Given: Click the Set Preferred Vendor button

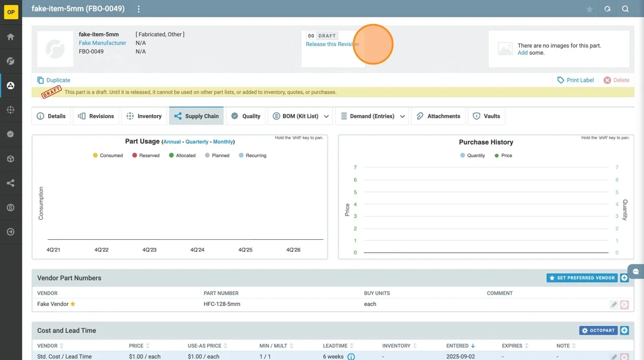Looking at the screenshot, I should point(582,278).
